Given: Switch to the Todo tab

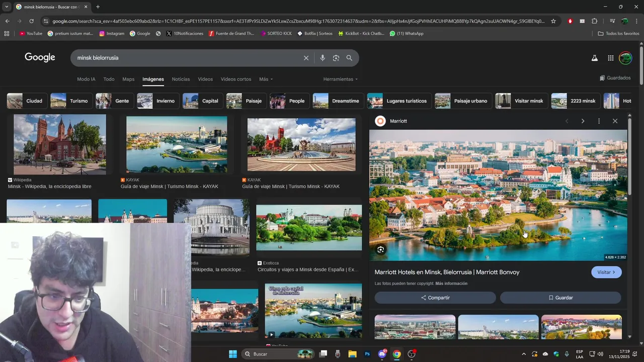Looking at the screenshot, I should click(x=109, y=79).
